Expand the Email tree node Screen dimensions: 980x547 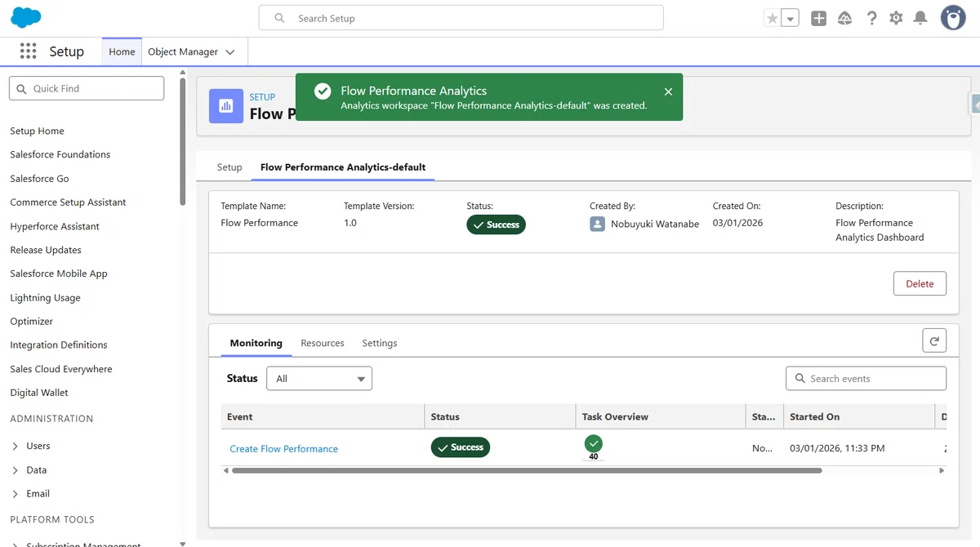click(x=16, y=494)
